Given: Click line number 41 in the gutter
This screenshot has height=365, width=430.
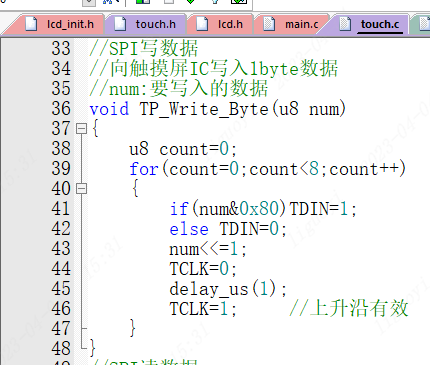Looking at the screenshot, I should (x=61, y=209).
